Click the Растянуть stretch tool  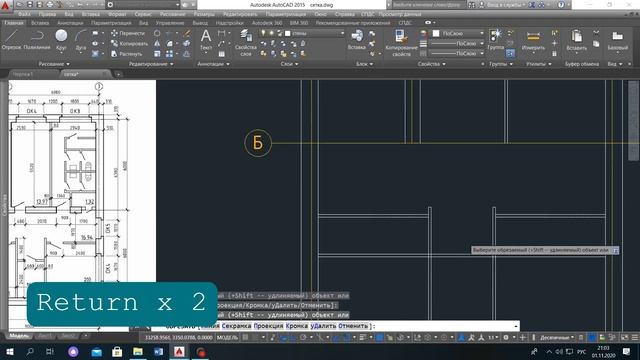127,53
